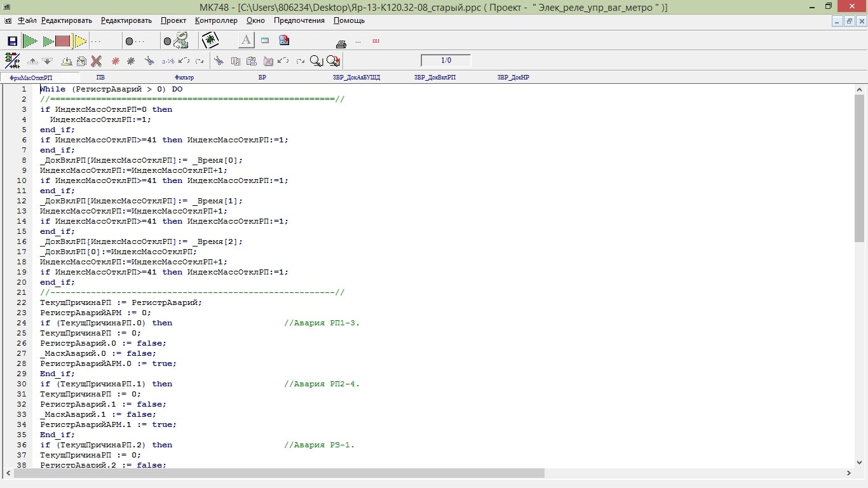Click the magnifier search icon
Screen dimensions: 868x488
[316, 61]
